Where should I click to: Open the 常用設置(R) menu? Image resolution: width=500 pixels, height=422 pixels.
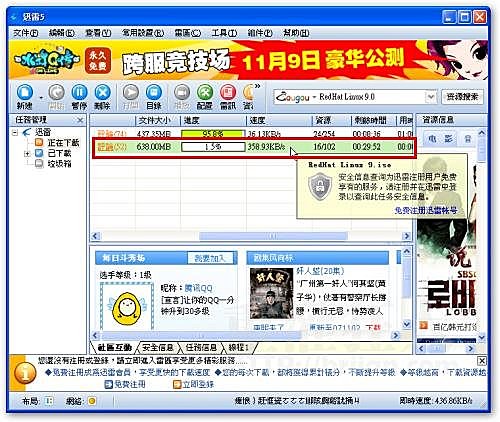coord(143,33)
